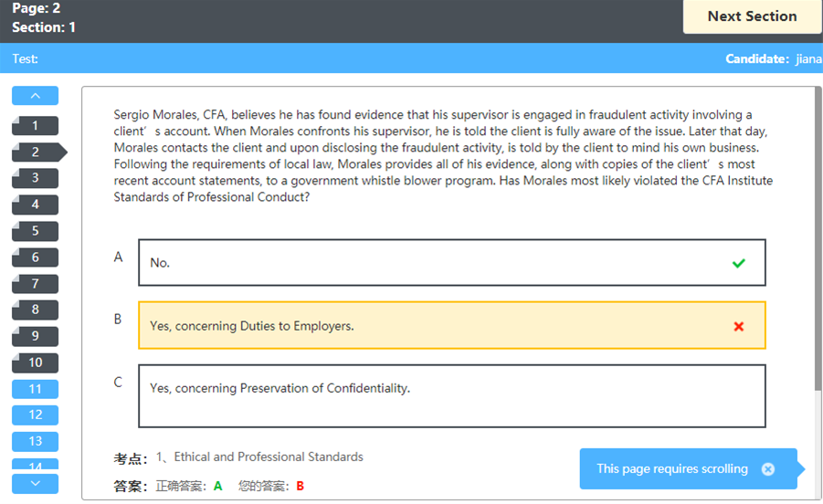Go to unanswered question 11
The image size is (823, 504).
35,389
